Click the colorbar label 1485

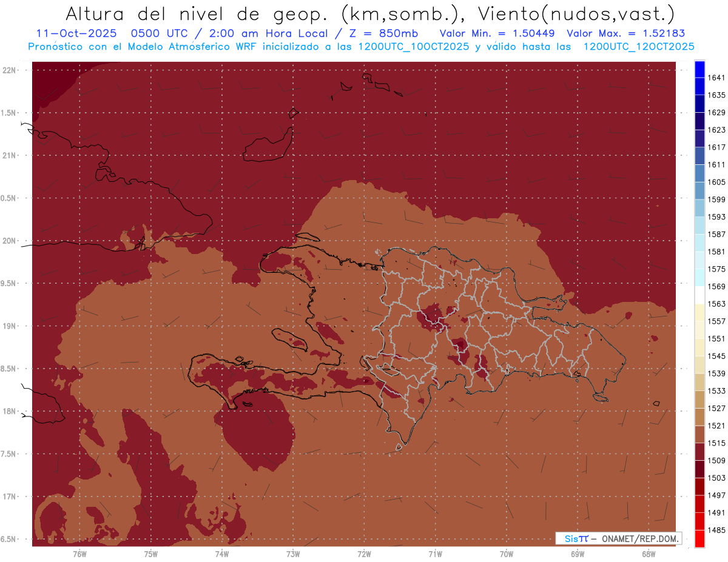716,530
